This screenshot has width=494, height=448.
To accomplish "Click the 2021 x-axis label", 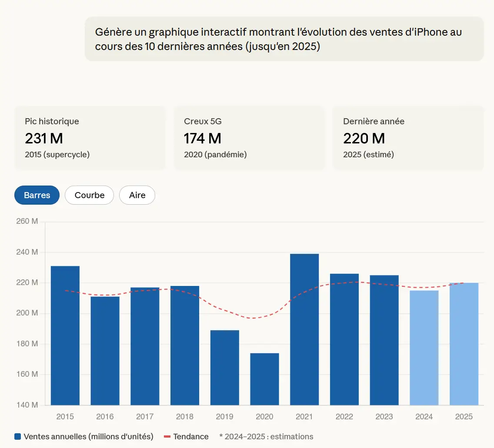I will pos(304,417).
